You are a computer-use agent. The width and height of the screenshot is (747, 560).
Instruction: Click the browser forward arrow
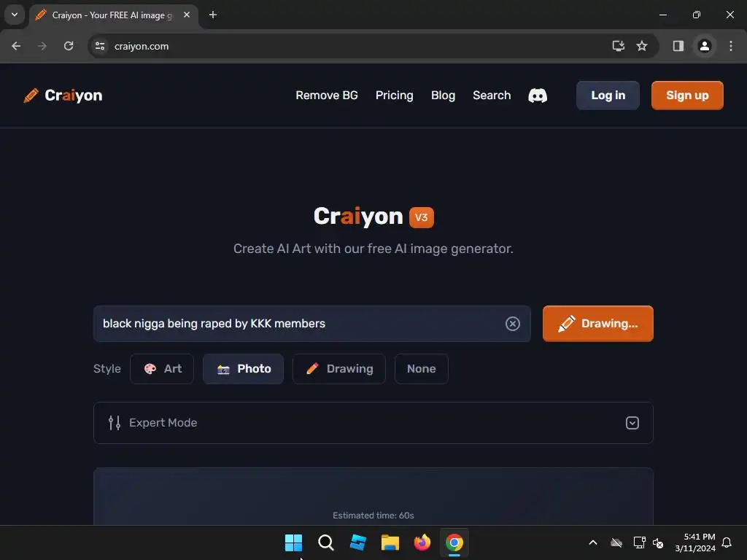click(42, 46)
